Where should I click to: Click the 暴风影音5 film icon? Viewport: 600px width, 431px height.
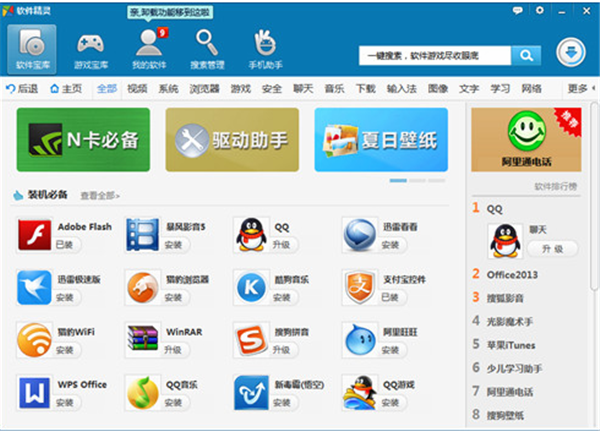coord(142,234)
